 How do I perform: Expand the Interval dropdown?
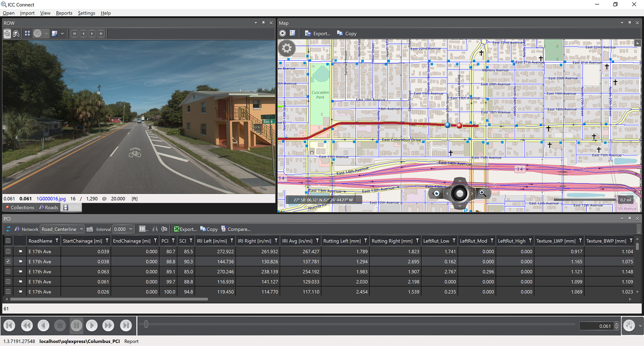point(130,229)
